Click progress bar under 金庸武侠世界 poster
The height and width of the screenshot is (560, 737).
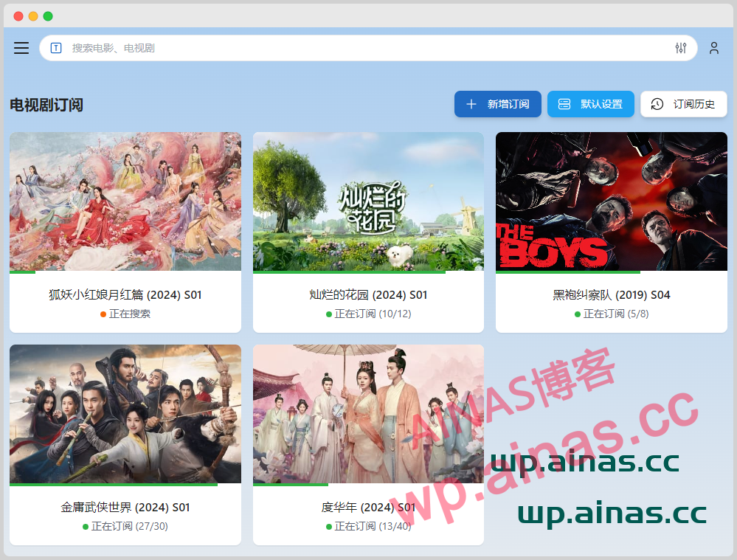click(125, 484)
